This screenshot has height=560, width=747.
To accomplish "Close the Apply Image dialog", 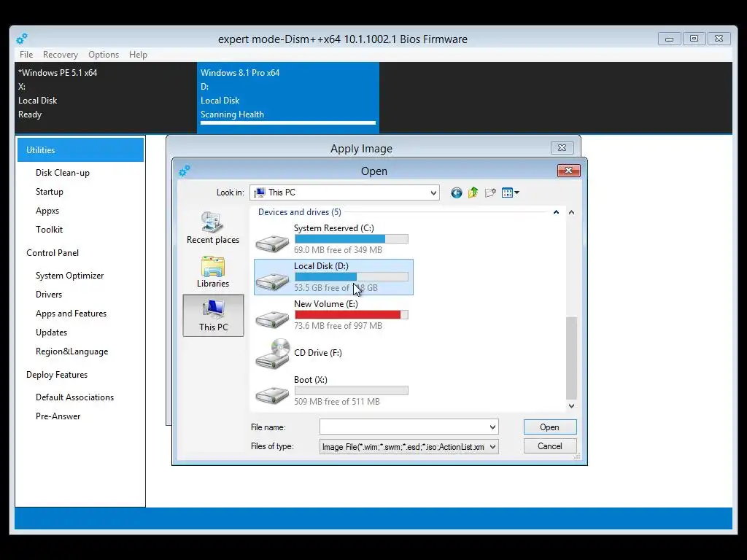I will pos(562,147).
